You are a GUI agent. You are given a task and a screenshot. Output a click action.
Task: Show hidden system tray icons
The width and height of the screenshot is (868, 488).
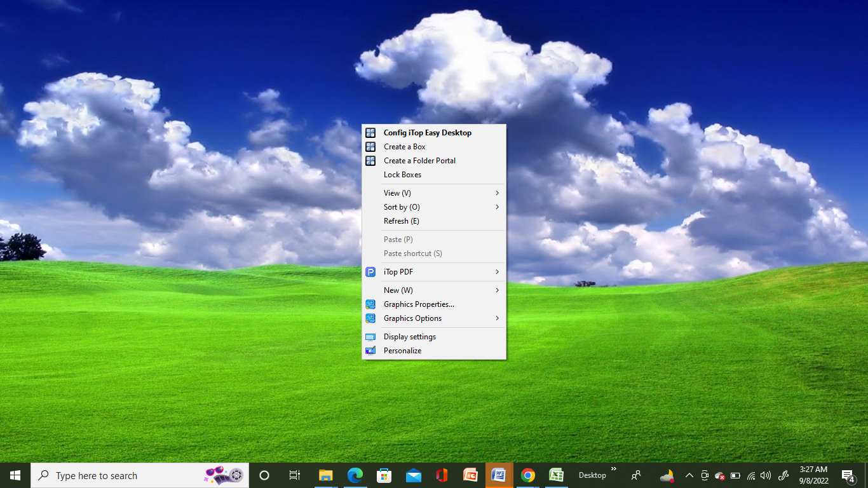[689, 475]
